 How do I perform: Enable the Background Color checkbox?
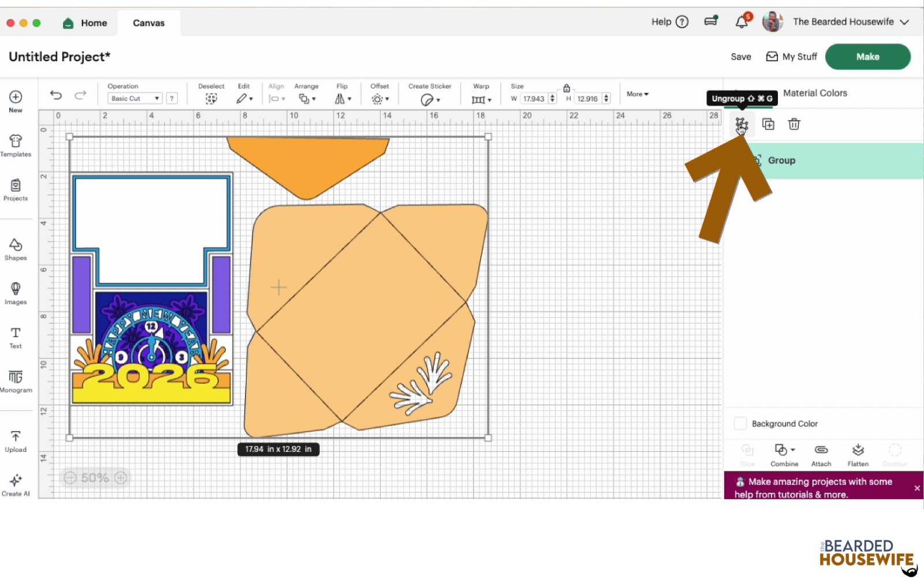click(740, 423)
